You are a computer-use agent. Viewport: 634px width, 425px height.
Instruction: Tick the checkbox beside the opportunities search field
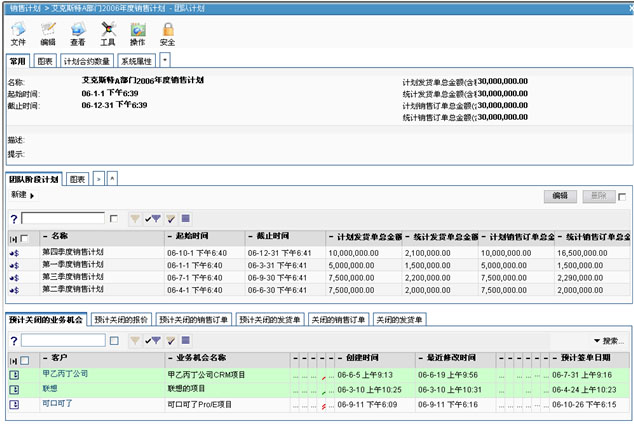pyautogui.click(x=113, y=341)
